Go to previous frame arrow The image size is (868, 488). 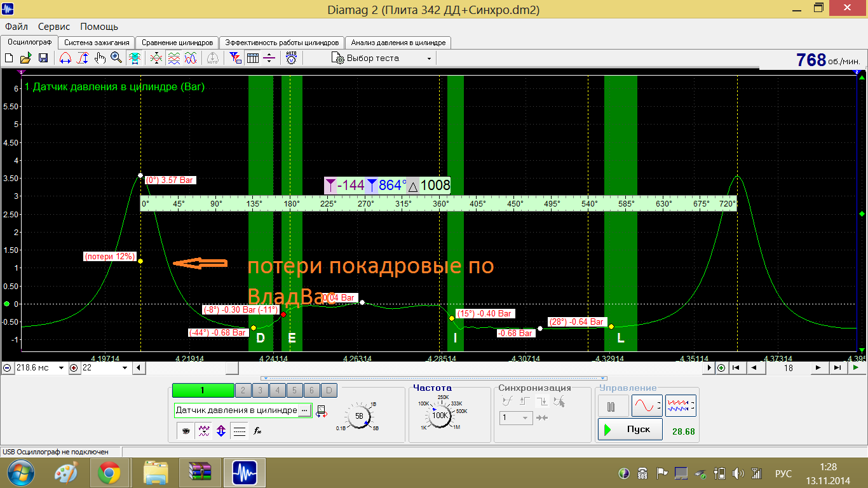(754, 367)
